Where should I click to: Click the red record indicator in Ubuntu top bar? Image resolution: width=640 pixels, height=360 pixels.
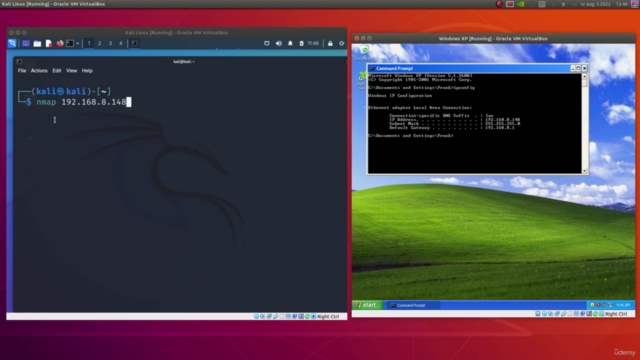499,4
